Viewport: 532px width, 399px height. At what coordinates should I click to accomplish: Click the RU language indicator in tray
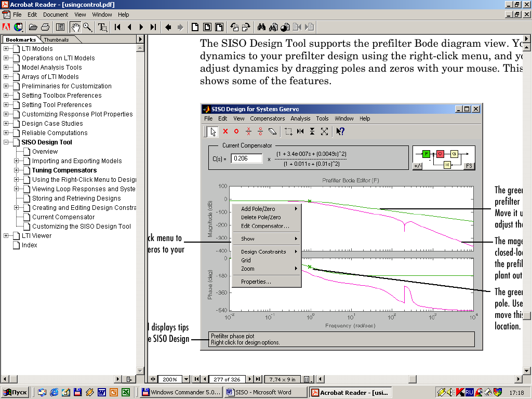469,393
